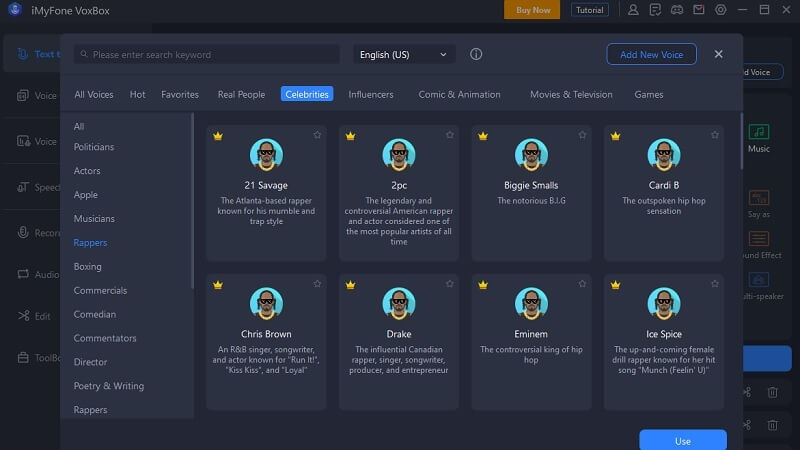Click the Audio sidebar icon

pyautogui.click(x=23, y=274)
